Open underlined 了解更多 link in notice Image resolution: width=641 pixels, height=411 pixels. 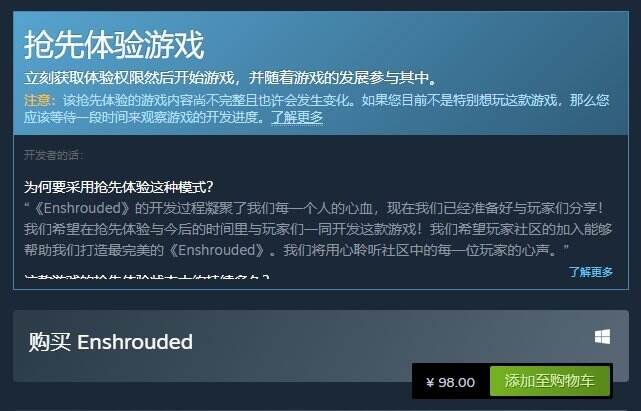pyautogui.click(x=297, y=117)
